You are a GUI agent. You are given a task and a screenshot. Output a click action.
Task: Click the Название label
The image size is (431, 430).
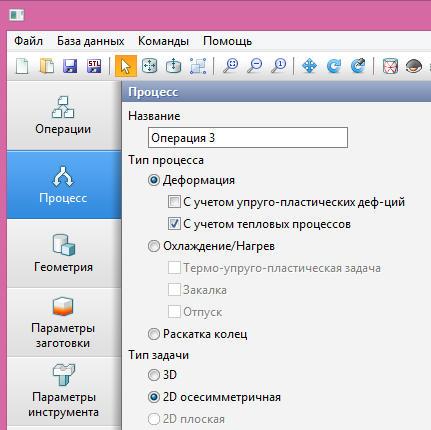[154, 116]
